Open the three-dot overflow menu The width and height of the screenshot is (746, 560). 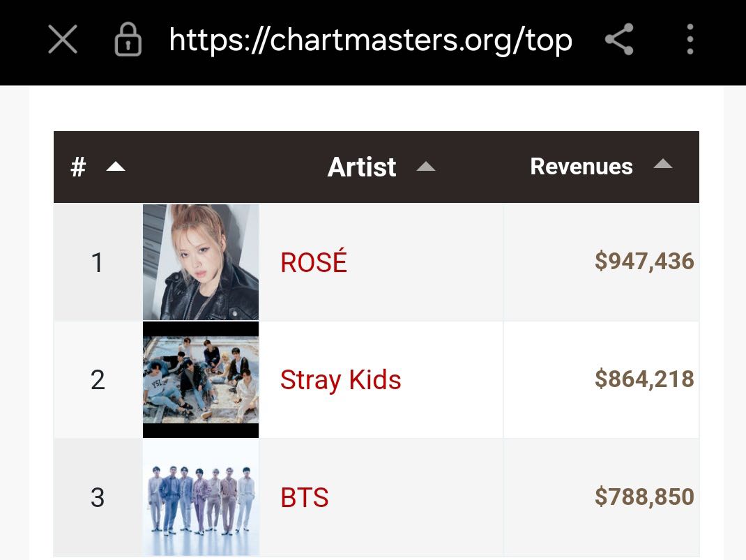coord(690,39)
